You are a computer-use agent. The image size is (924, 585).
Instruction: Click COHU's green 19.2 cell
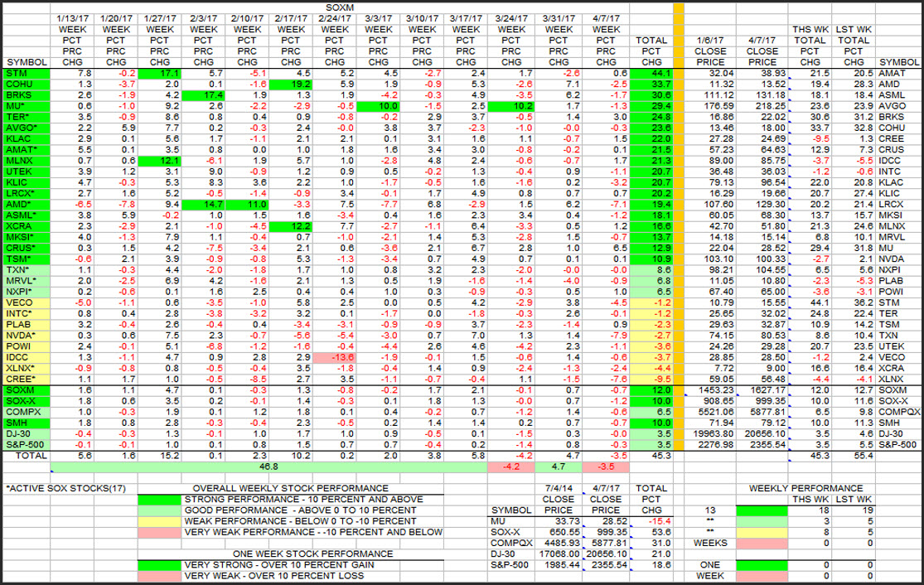291,84
